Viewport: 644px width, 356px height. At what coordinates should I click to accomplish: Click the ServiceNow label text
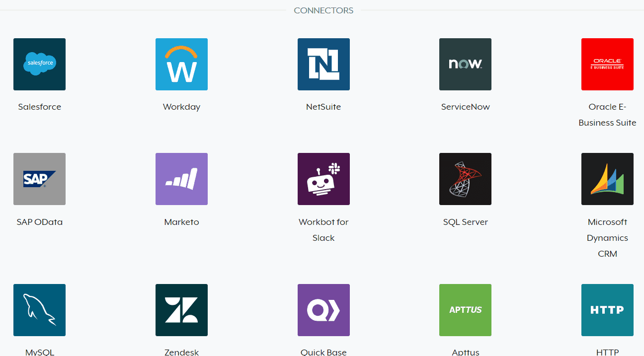pyautogui.click(x=465, y=107)
